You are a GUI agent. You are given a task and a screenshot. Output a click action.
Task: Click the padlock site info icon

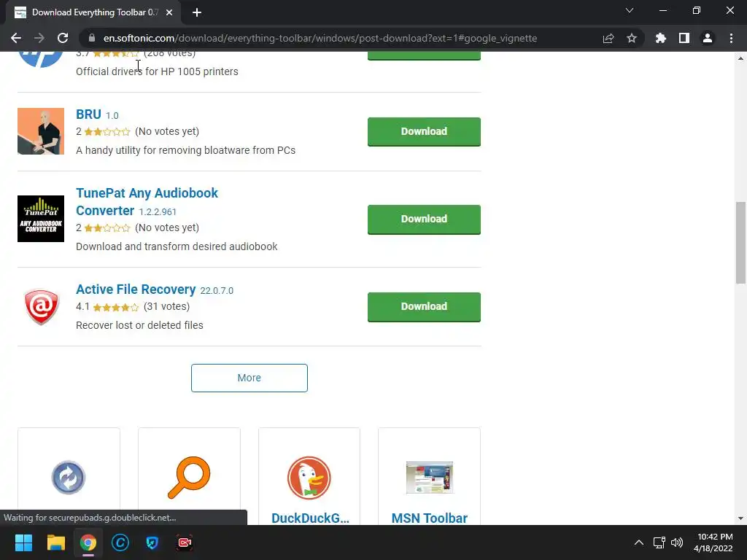92,38
